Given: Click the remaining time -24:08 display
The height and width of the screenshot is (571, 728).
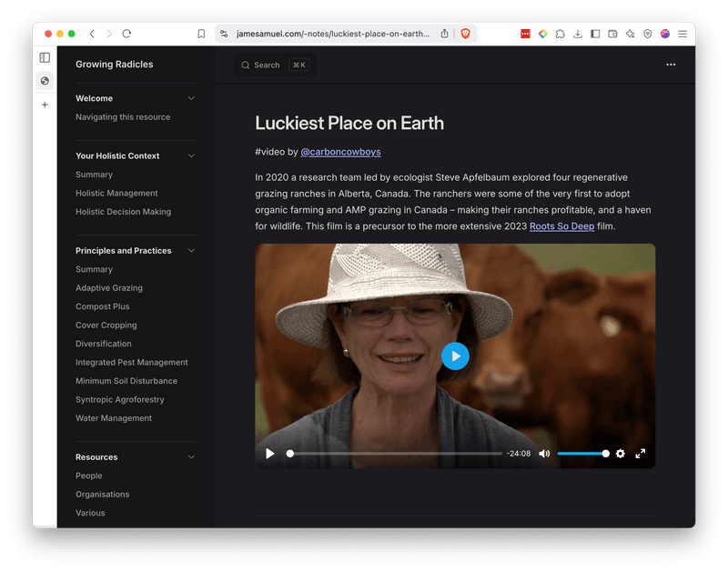Looking at the screenshot, I should (x=519, y=454).
